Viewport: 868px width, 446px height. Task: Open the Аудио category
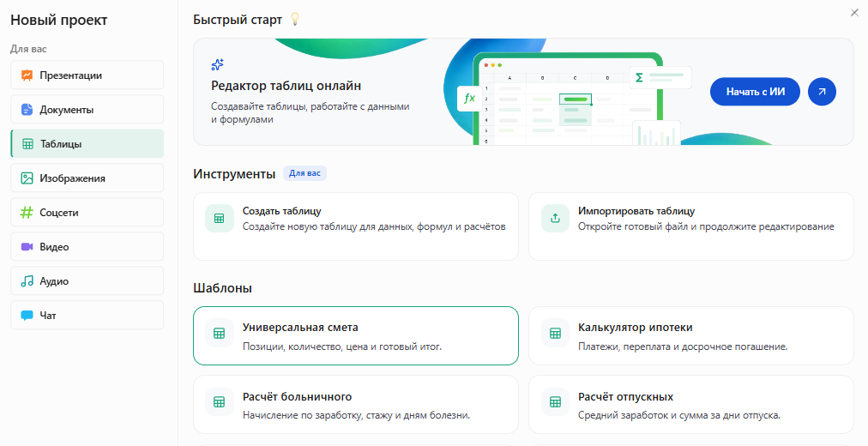pyautogui.click(x=87, y=280)
